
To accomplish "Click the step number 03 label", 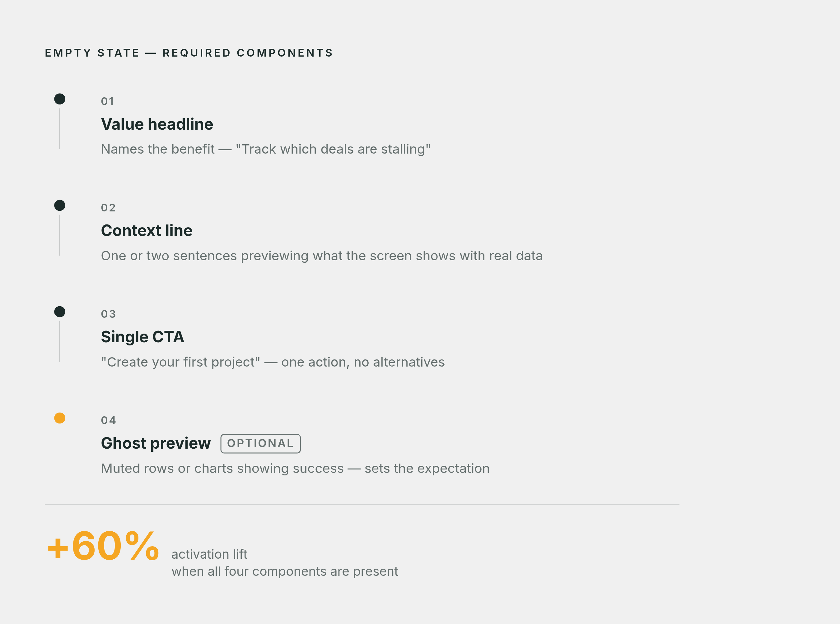I will (x=109, y=314).
